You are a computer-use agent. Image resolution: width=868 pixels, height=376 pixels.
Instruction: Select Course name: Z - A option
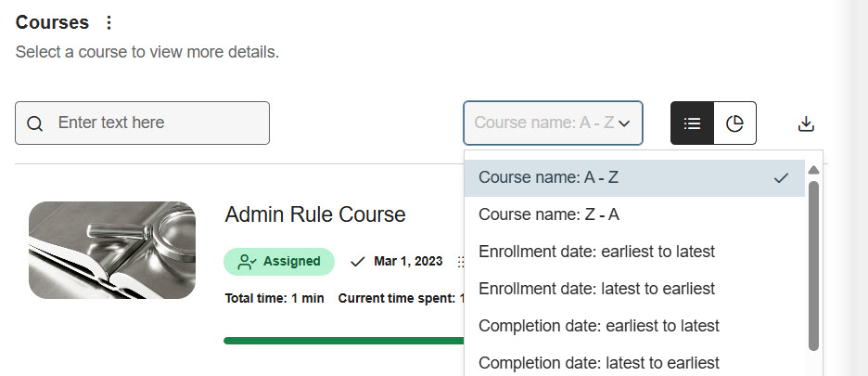pos(549,214)
